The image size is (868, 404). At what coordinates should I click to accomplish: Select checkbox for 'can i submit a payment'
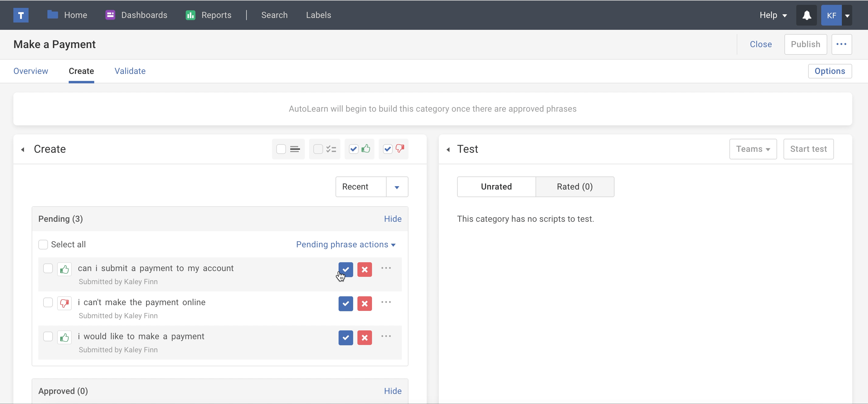pyautogui.click(x=48, y=268)
